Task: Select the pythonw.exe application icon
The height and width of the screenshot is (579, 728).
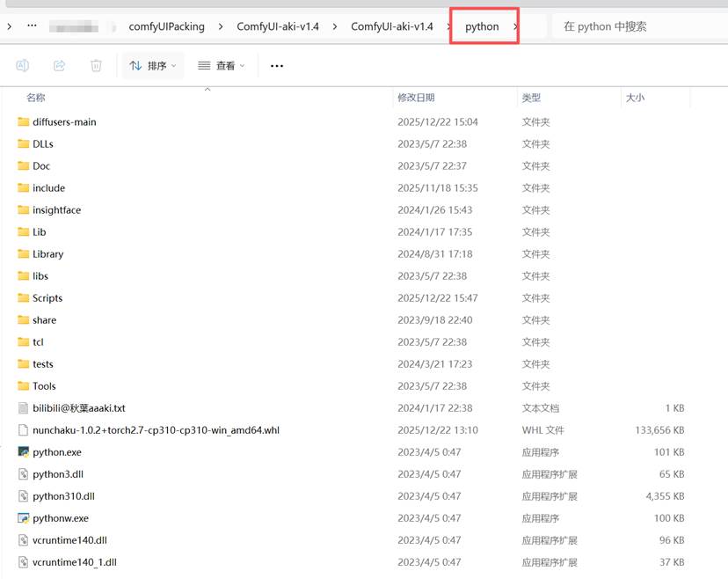Action: [x=24, y=518]
